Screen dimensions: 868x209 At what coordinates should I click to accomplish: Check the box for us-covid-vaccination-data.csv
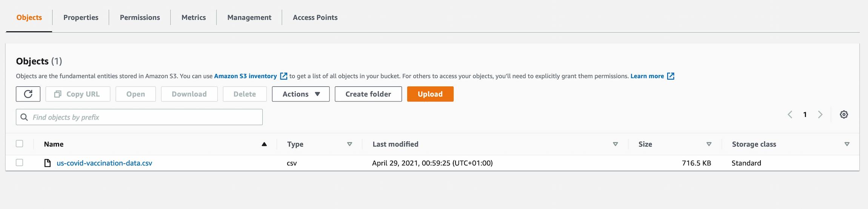click(x=20, y=163)
